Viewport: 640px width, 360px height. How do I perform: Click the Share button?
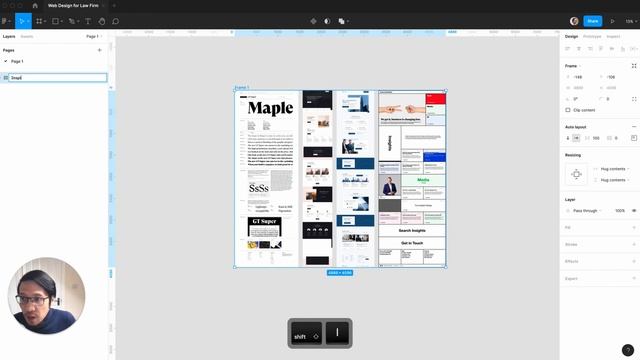tap(593, 21)
